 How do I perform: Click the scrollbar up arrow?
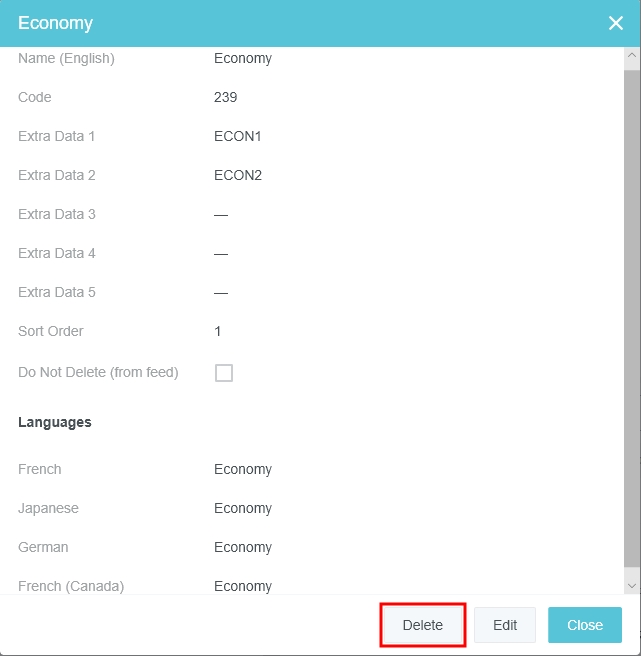(631, 58)
